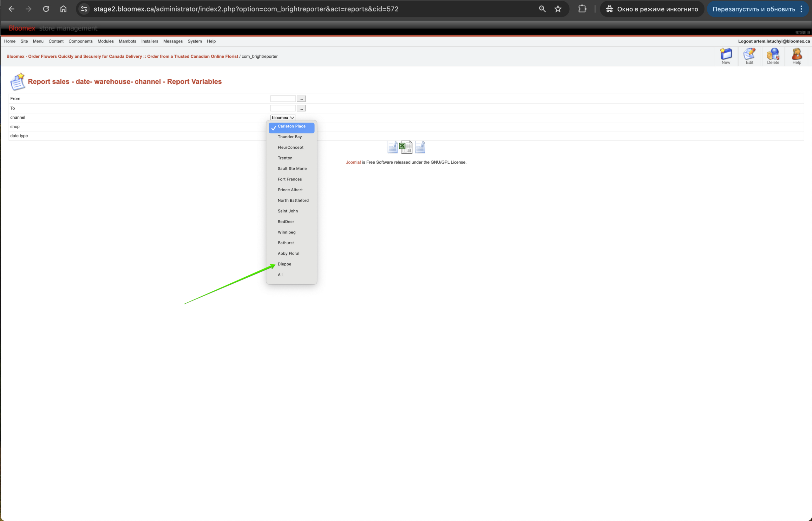Click the incognito window indicator
Viewport: 812px width, 521px height.
[652, 9]
